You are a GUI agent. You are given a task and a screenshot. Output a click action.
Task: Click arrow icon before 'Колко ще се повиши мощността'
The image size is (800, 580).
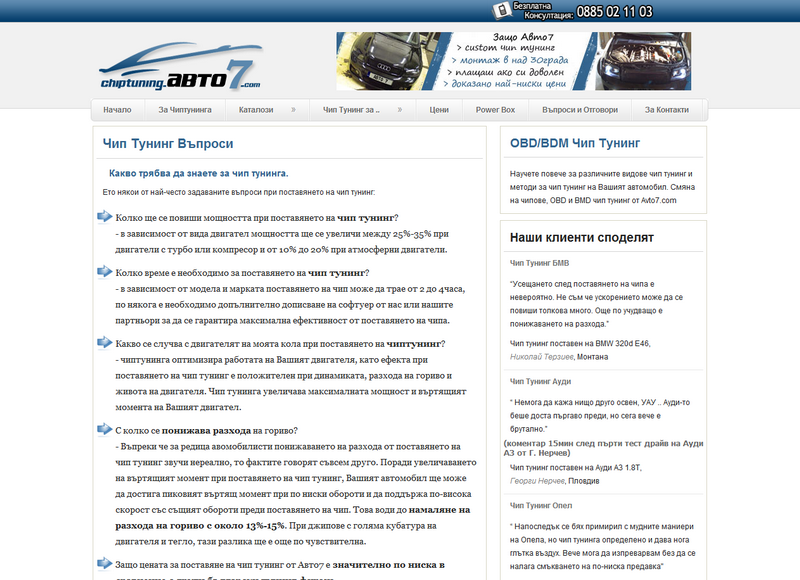pyautogui.click(x=105, y=217)
